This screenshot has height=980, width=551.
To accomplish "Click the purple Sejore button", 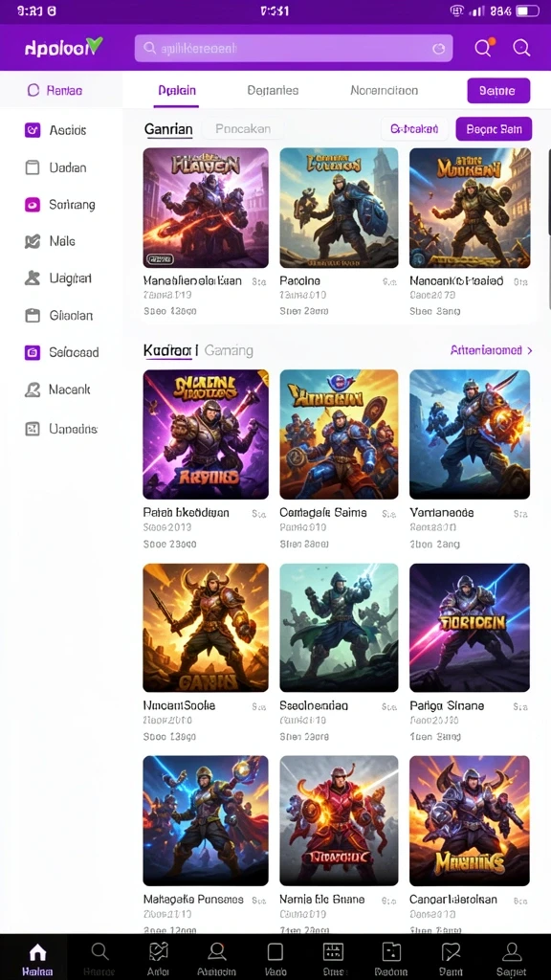I will click(x=498, y=91).
